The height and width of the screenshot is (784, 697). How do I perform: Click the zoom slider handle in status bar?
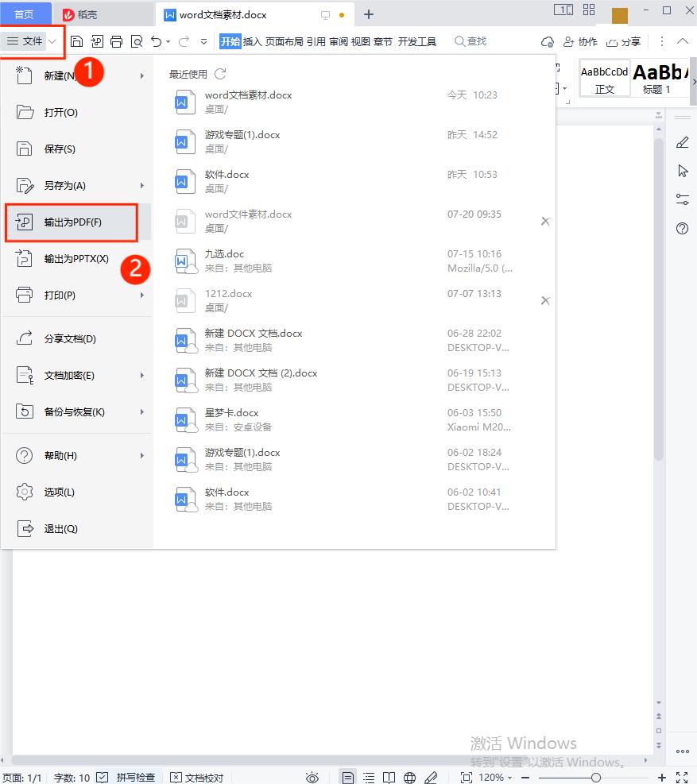pyautogui.click(x=595, y=777)
